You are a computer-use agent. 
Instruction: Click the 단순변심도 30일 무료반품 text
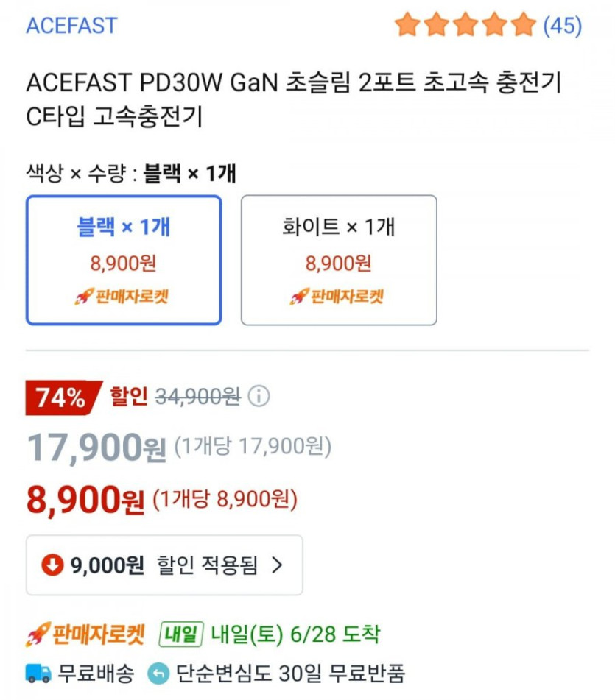[x=290, y=673]
